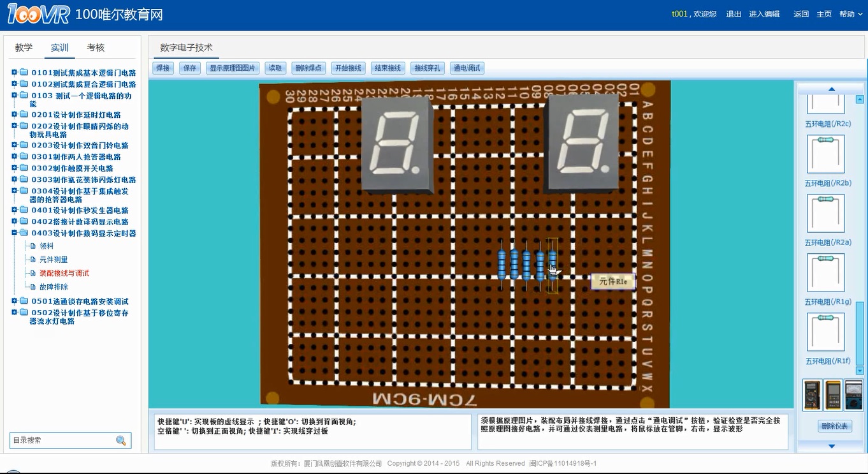Switch to the 考核 tab
The image size is (868, 474).
[x=96, y=48]
